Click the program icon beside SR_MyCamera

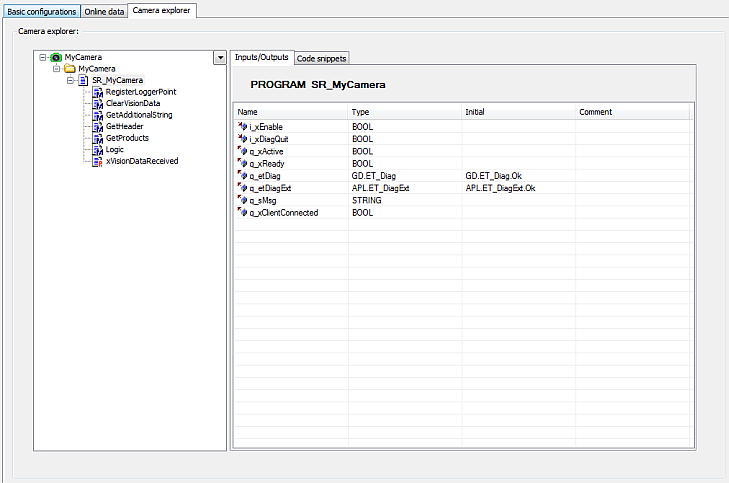(83, 80)
